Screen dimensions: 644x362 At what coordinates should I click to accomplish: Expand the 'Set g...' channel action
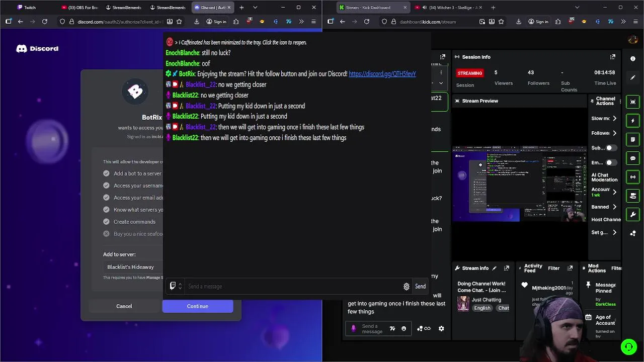(614, 232)
